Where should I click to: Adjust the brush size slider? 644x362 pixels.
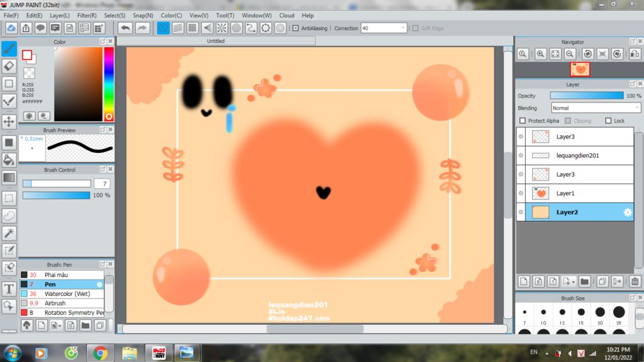(x=57, y=183)
